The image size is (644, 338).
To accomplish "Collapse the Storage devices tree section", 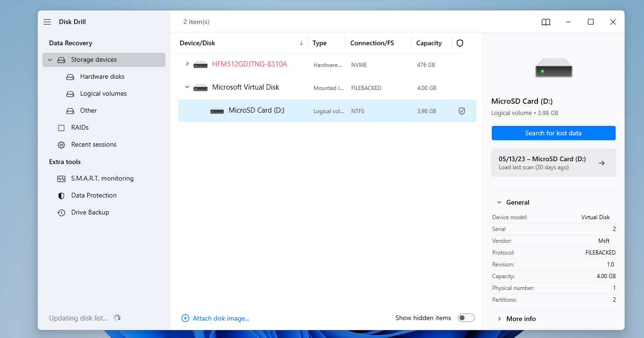I will (50, 60).
